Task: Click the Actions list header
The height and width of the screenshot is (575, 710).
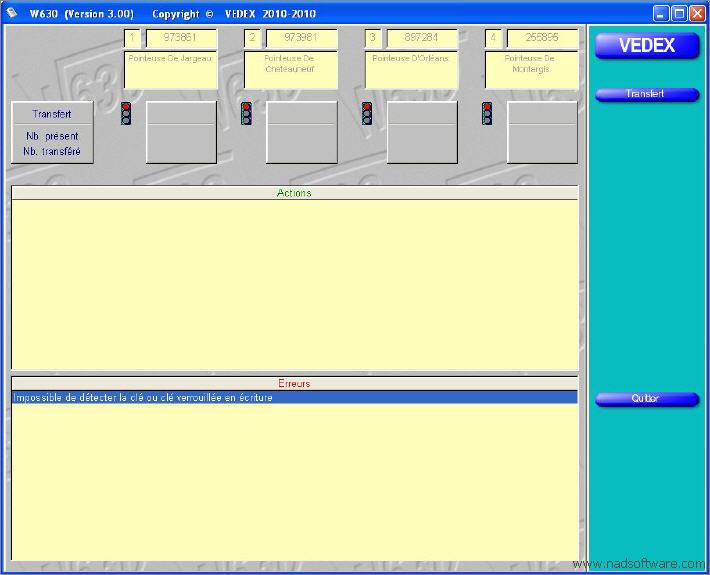Action: [x=295, y=193]
